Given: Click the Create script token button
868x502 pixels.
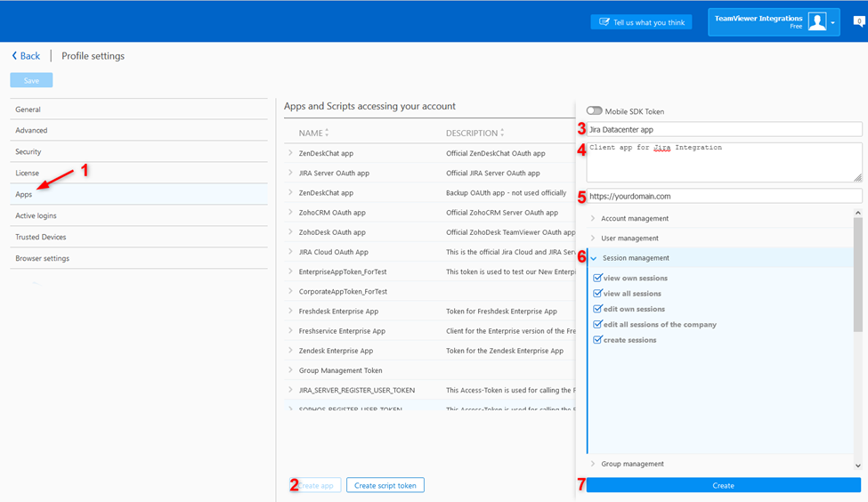Looking at the screenshot, I should [x=385, y=485].
